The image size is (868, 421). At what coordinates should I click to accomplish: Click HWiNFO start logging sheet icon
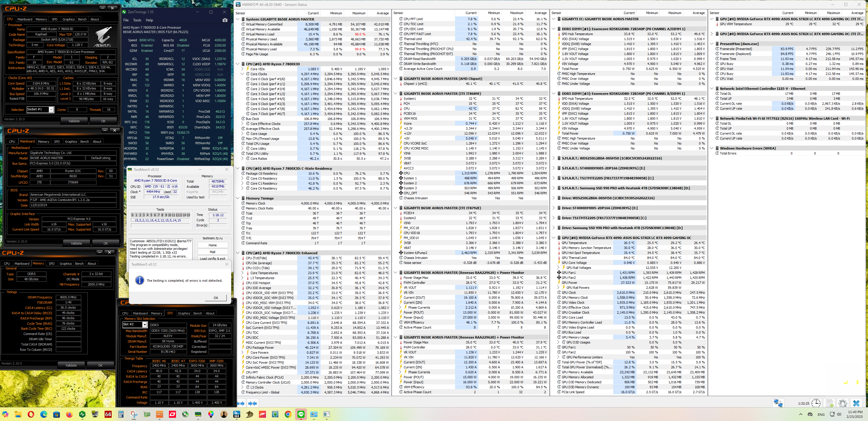830,403
